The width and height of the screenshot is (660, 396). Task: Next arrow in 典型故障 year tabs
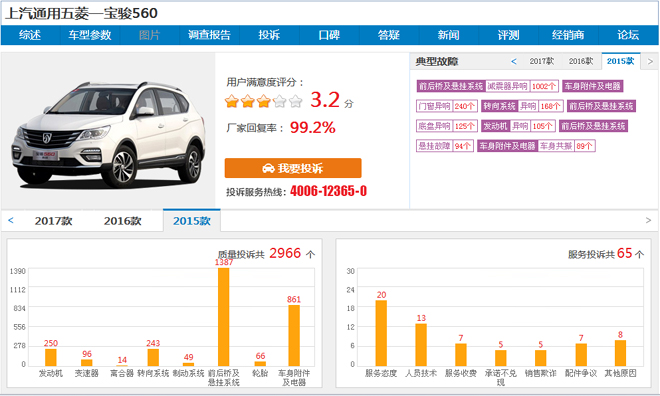tap(650, 61)
